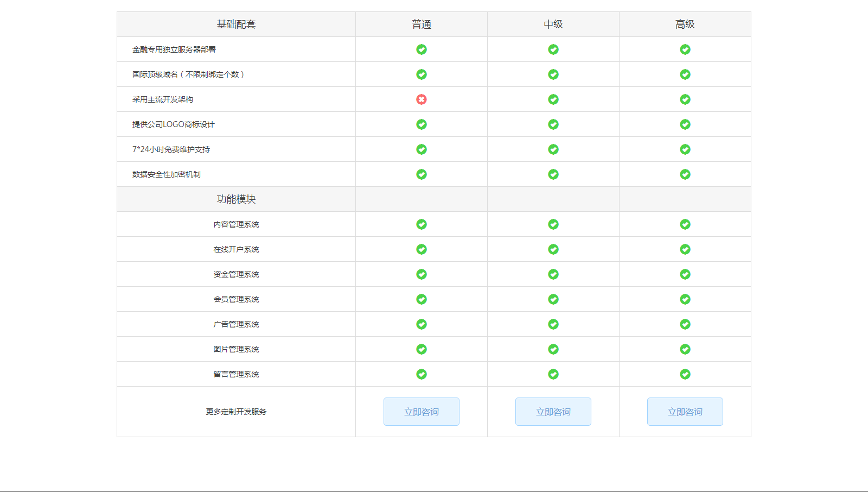868x492 pixels.
Task: Click 普通 checkmark for 广告管理系统
Action: [x=422, y=324]
